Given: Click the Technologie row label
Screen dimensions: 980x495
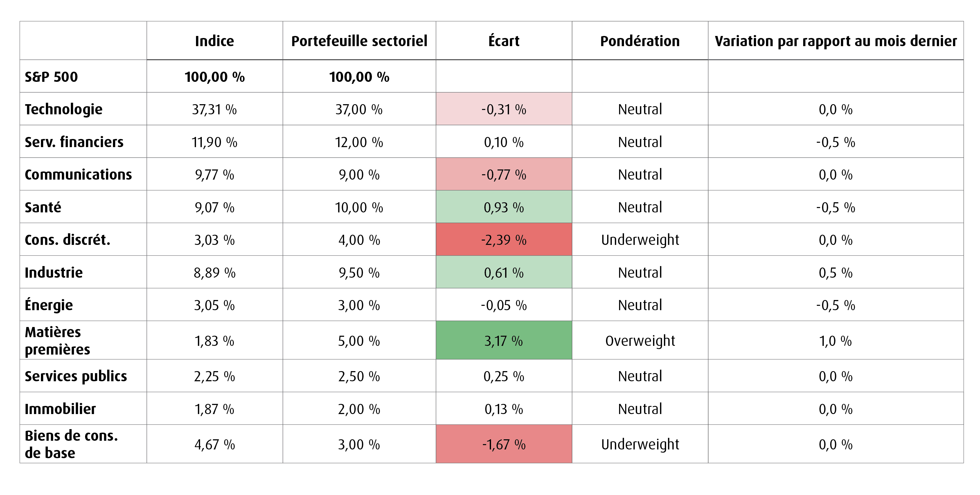Looking at the screenshot, I should pyautogui.click(x=64, y=109).
